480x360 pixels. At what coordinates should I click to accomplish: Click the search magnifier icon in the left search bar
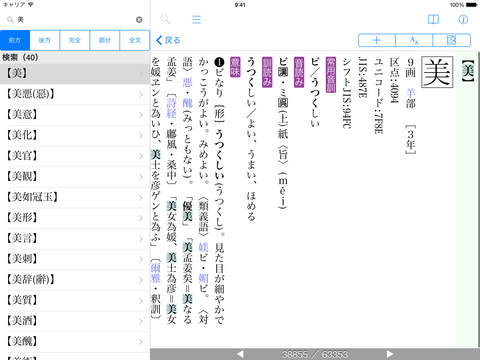[x=10, y=20]
